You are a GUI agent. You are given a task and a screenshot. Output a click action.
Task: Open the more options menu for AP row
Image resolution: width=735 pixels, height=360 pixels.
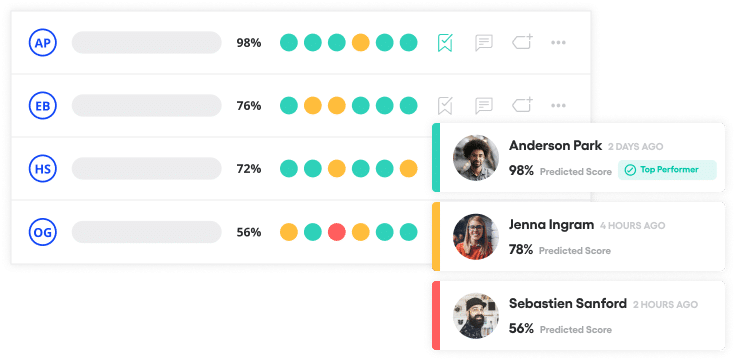click(558, 43)
